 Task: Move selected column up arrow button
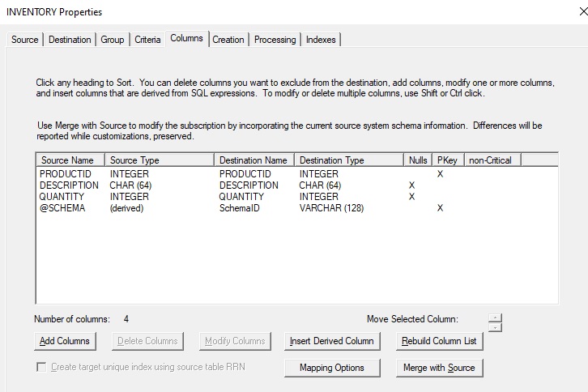pyautogui.click(x=496, y=317)
